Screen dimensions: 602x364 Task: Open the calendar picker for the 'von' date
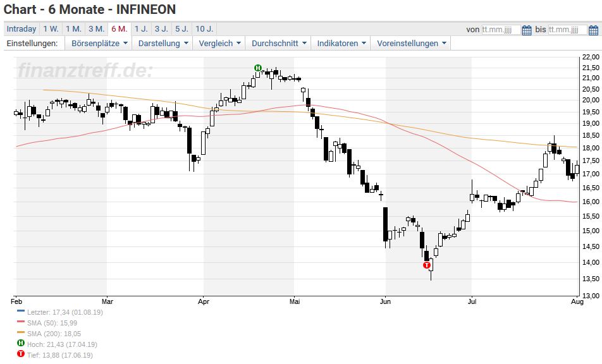pos(527,30)
